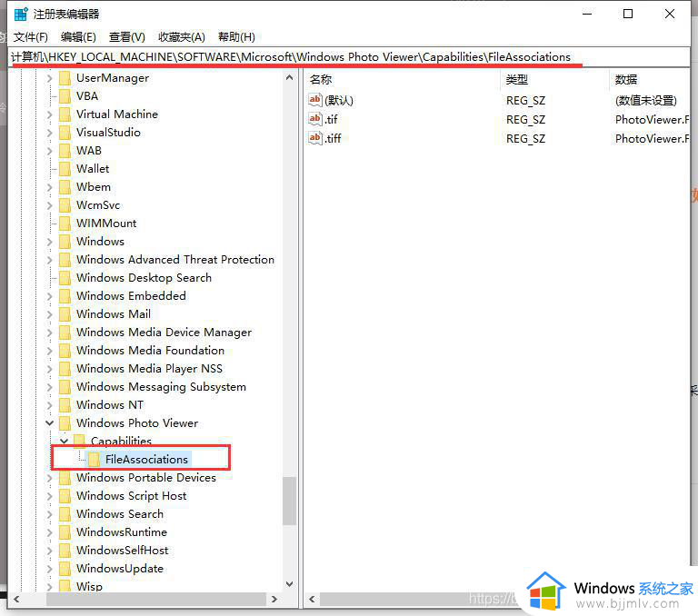Viewport: 698px width, 616px height.
Task: Close the Registry Editor window
Action: (x=670, y=14)
